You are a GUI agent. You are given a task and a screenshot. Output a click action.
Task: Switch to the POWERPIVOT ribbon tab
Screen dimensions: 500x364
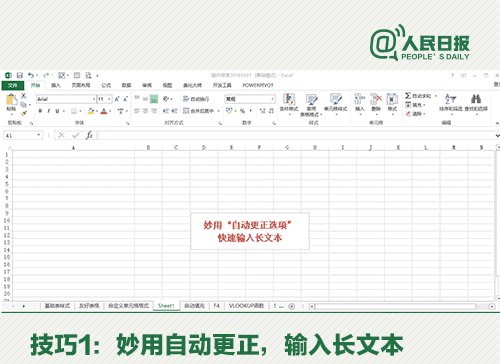(x=258, y=85)
